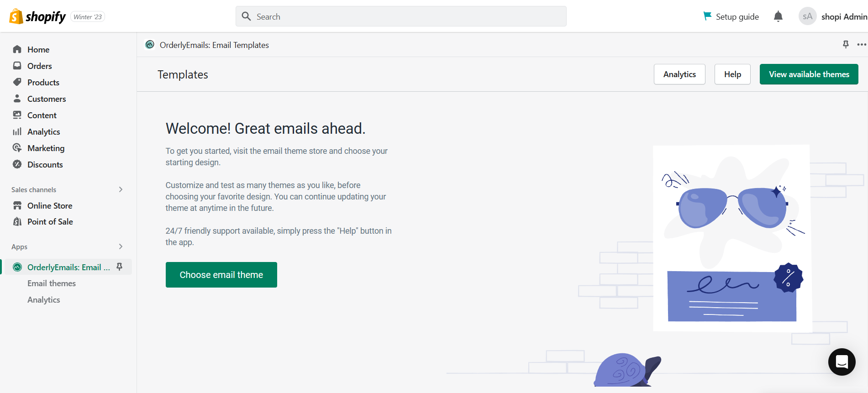This screenshot has height=393, width=868.
Task: Open the Help button
Action: click(732, 74)
